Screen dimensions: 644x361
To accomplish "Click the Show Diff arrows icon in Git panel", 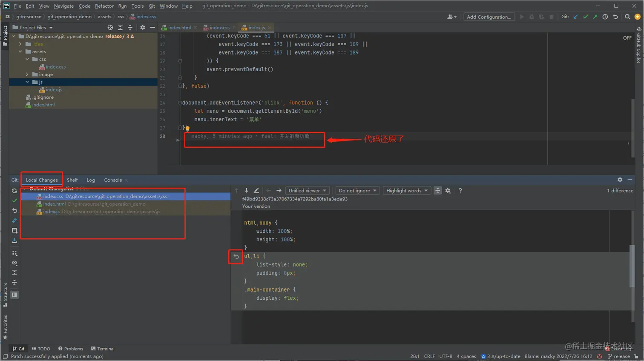I will 14,221.
